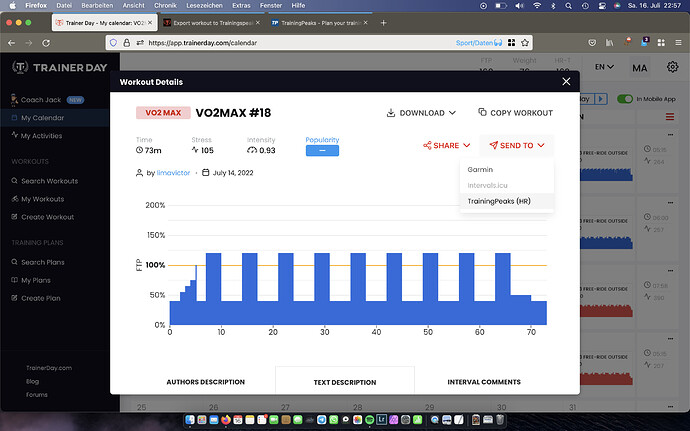Open the Apple menu
The image size is (690, 431).
click(12, 5)
